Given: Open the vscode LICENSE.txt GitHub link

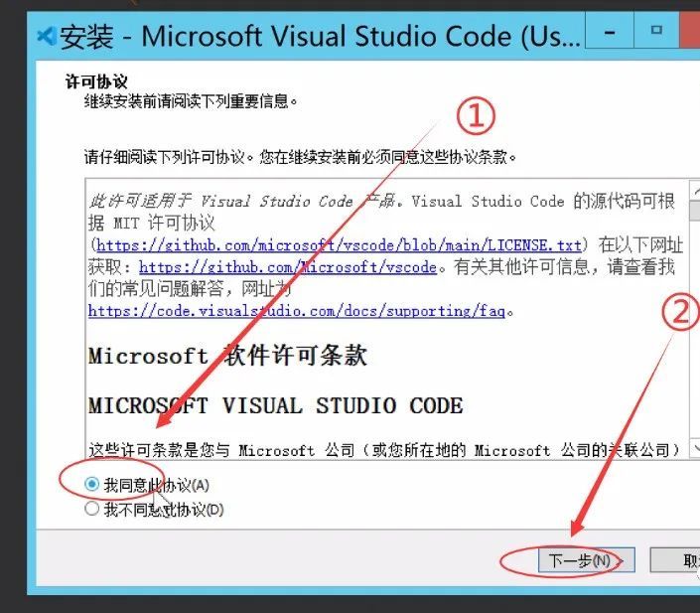Looking at the screenshot, I should 339,245.
